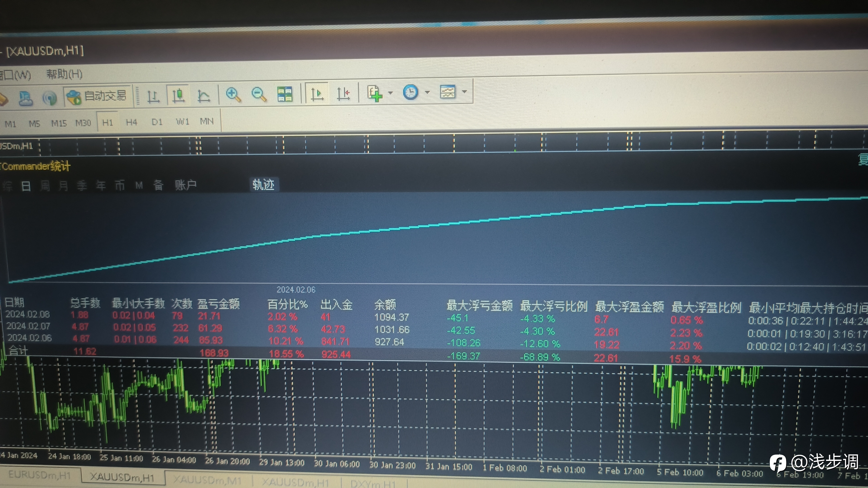Switch chart to candlestick mode
Image resolution: width=868 pixels, height=488 pixels.
click(x=178, y=95)
